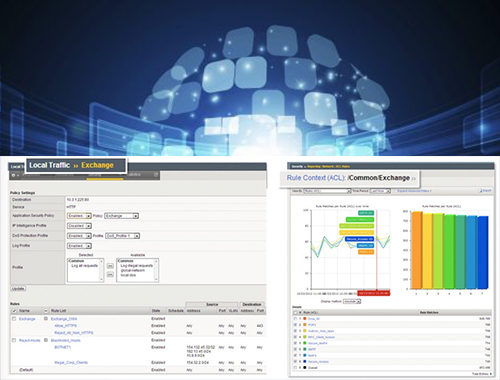Collapse the Blacklisted_Hosts rule list icon

tap(46, 340)
